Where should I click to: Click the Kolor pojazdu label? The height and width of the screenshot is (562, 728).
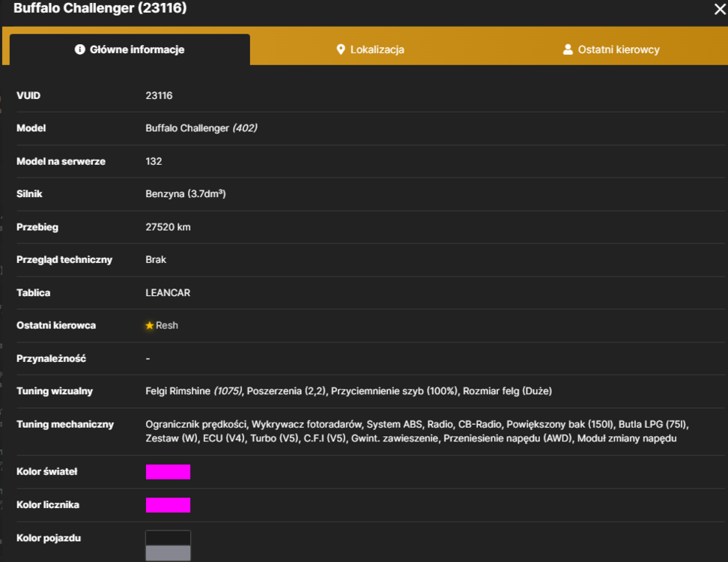pyautogui.click(x=49, y=538)
